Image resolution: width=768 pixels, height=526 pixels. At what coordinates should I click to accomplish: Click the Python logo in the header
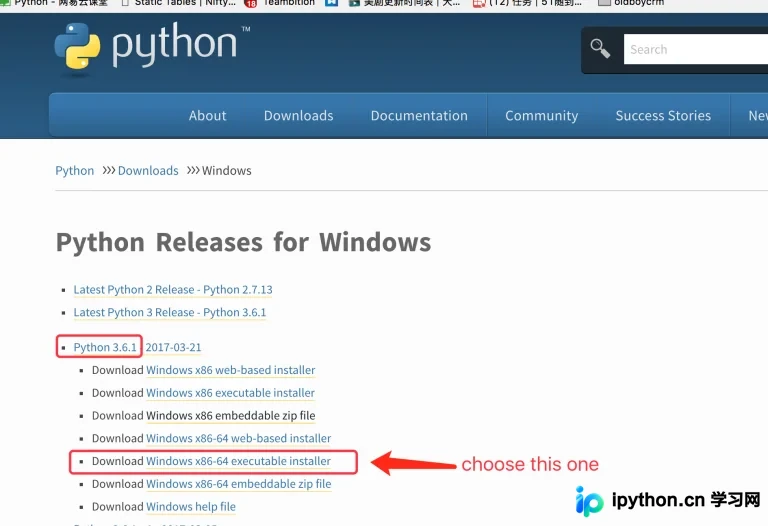click(152, 48)
